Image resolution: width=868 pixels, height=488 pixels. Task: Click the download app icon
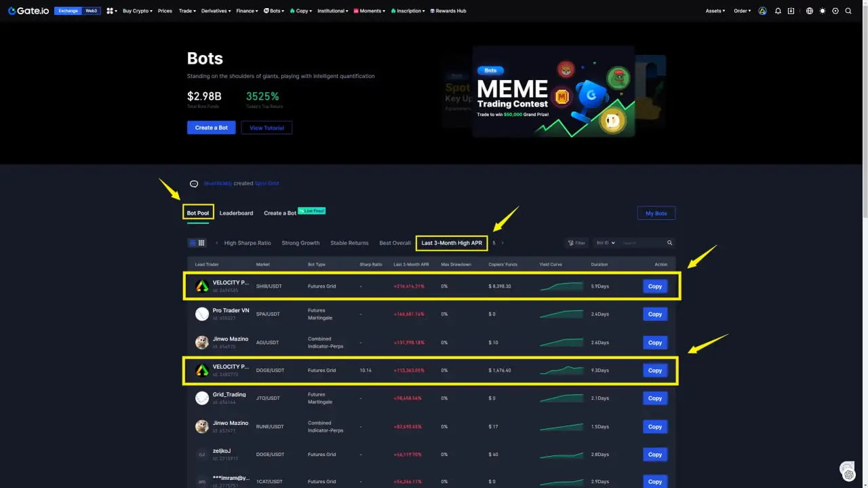pyautogui.click(x=791, y=11)
